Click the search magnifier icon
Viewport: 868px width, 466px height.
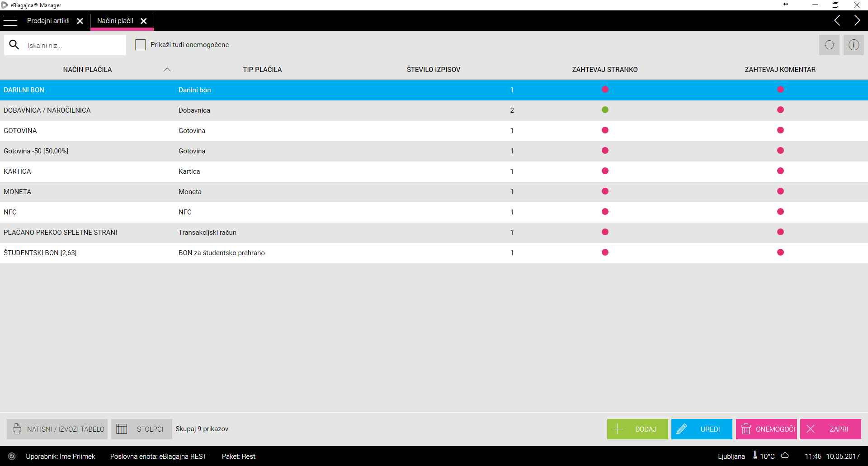click(14, 45)
